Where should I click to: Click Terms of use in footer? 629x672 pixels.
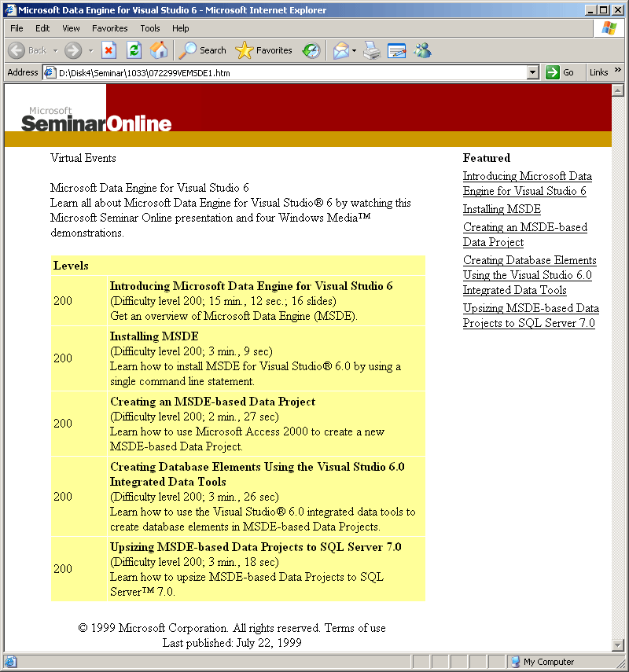tap(355, 628)
